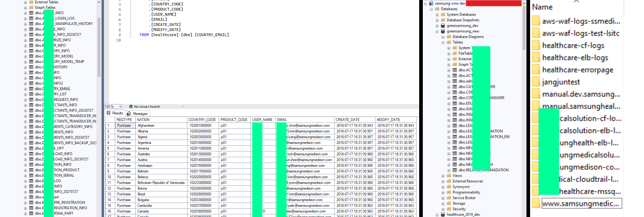The image size is (644, 217).
Task: Click the table icon beside MANIPULATE_HISTORY
Action: pos(31,24)
